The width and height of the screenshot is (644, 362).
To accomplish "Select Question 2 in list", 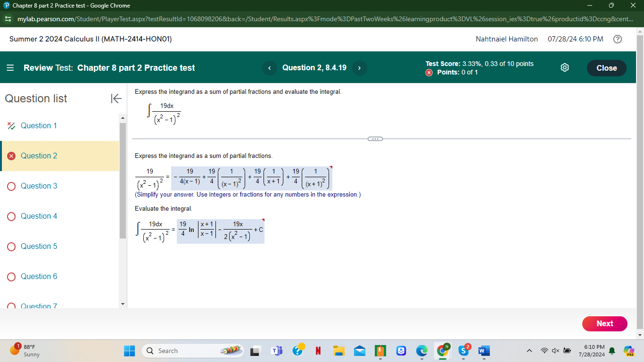I will coord(59,156).
